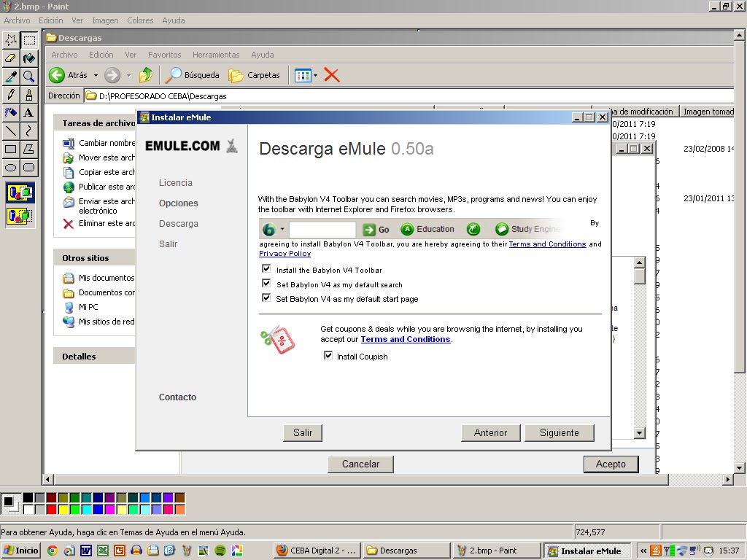This screenshot has width=747, height=560.
Task: Pick the Fill with color bucket tool
Action: point(29,58)
